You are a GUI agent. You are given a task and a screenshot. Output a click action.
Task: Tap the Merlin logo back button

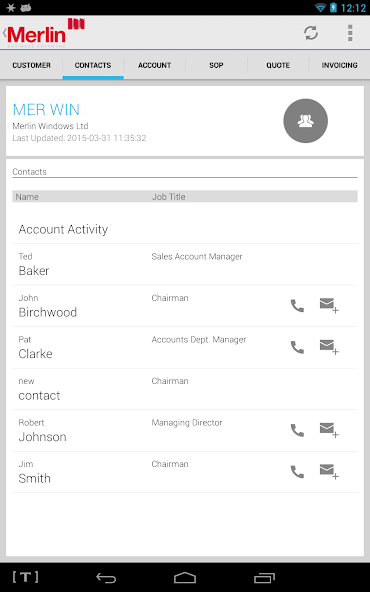[x=43, y=33]
